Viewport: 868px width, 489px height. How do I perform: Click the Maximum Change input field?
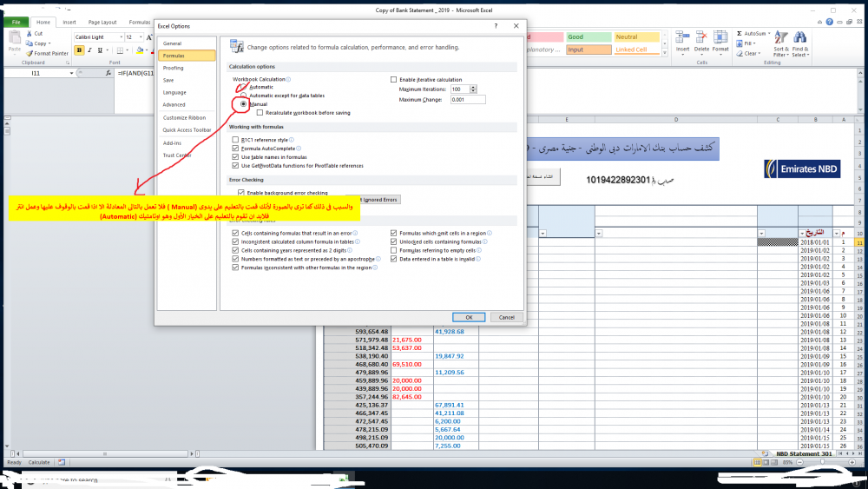[468, 100]
